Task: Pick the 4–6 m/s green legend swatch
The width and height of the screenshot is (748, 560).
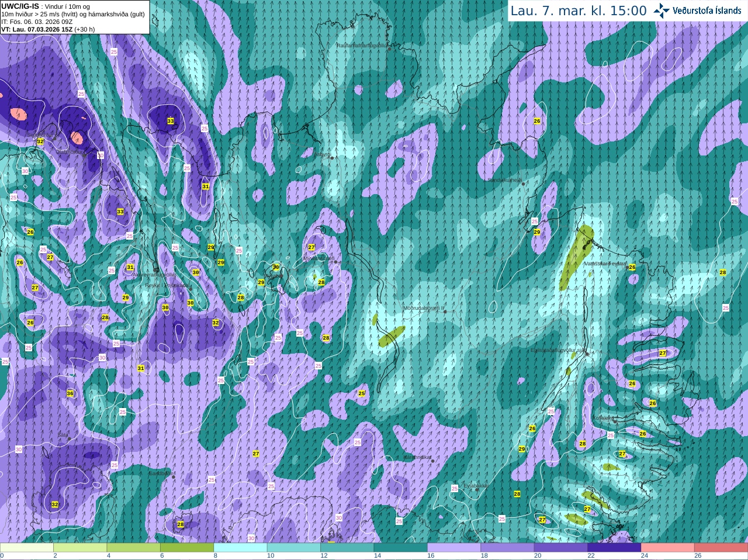Action: tap(133, 548)
